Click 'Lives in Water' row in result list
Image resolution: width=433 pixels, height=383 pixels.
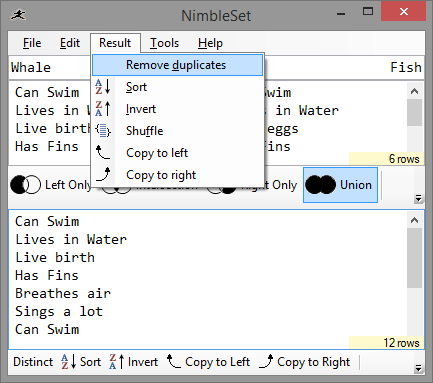tap(71, 239)
